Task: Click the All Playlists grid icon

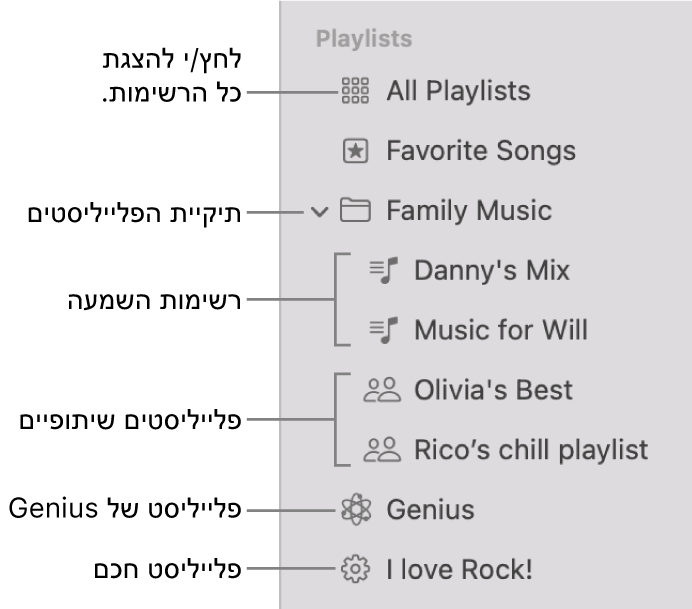Action: tap(355, 92)
